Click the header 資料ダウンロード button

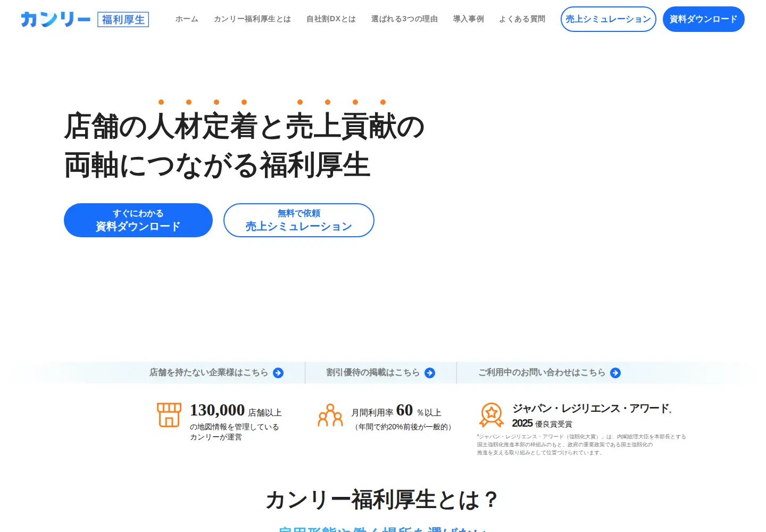click(x=703, y=19)
